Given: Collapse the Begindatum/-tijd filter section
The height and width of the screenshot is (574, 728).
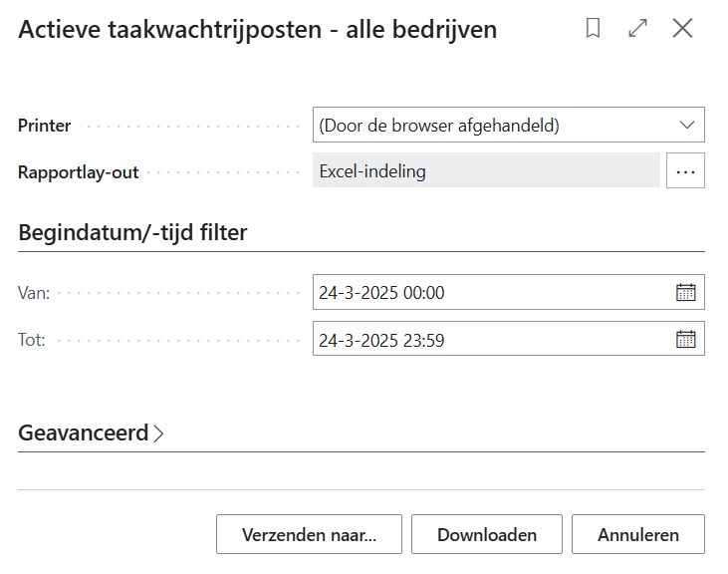Looking at the screenshot, I should 133,233.
